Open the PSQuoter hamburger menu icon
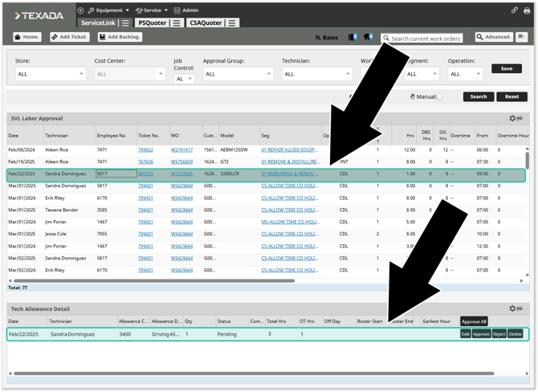This screenshot has height=392, width=538. [177, 23]
